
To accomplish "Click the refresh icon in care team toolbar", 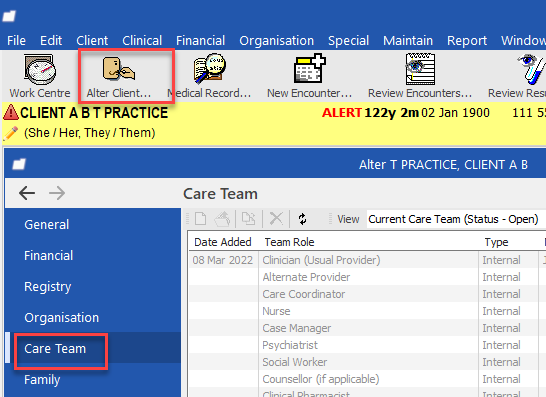I will tap(302, 219).
